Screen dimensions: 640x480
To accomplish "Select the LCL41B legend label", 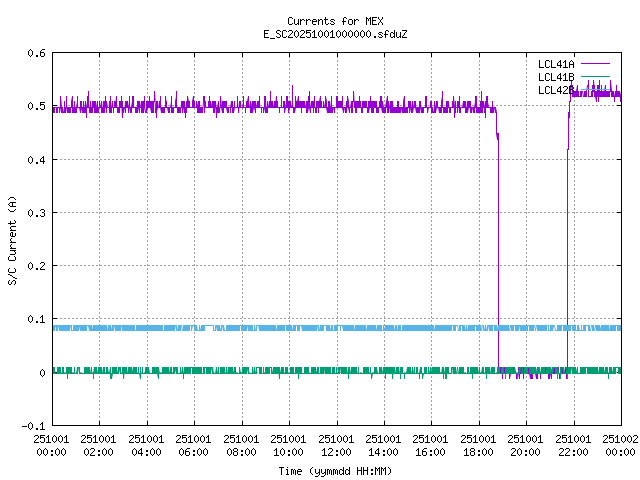I will tap(555, 77).
